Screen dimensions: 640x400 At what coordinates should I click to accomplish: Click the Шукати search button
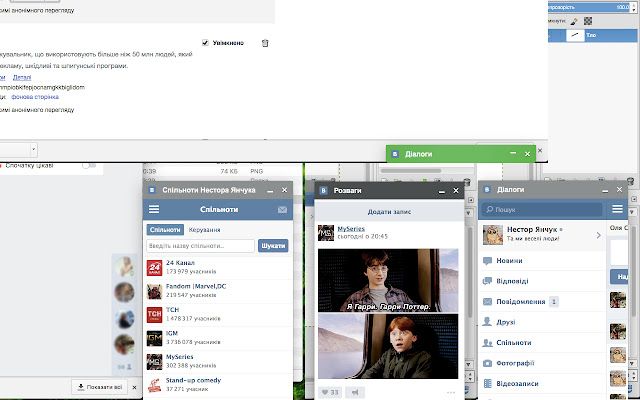273,246
